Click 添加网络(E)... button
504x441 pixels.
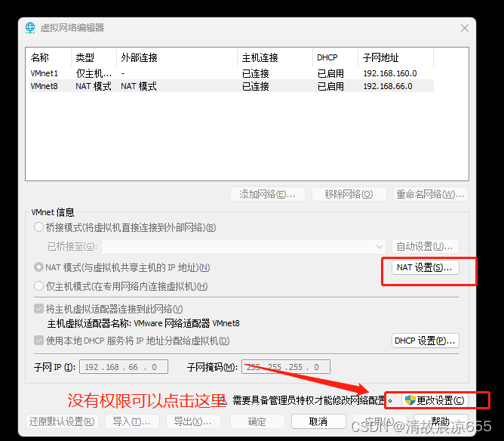267,194
